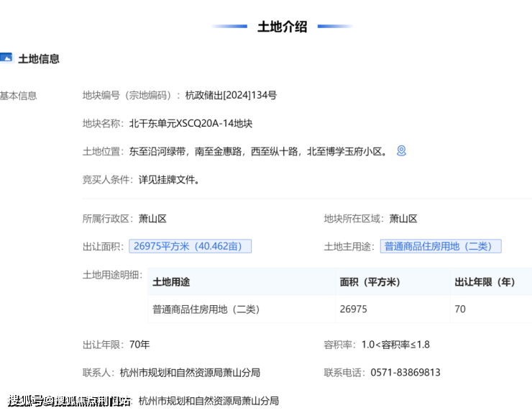Select the 基本信息 side label

(19, 96)
